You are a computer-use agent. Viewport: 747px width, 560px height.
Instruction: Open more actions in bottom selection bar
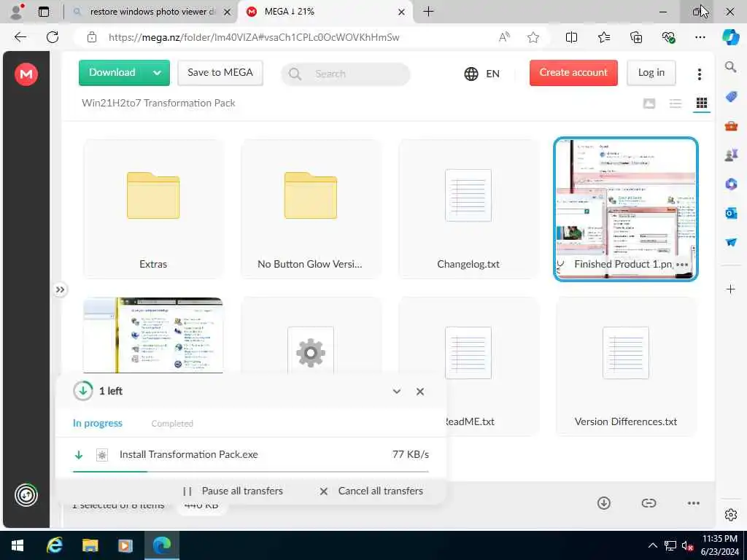(694, 503)
